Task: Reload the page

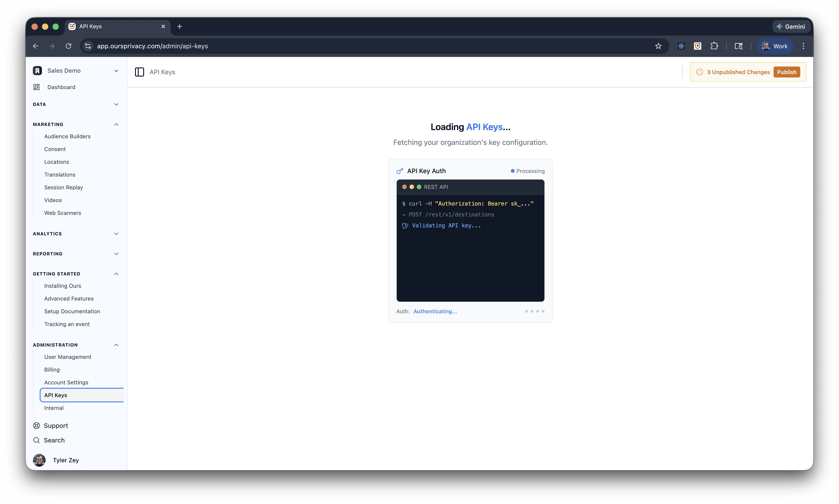Action: 69,46
